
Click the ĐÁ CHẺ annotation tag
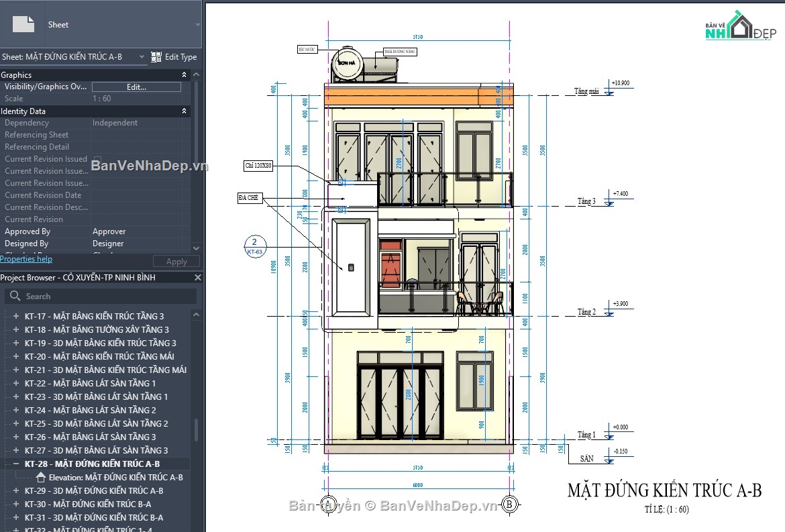[250, 198]
